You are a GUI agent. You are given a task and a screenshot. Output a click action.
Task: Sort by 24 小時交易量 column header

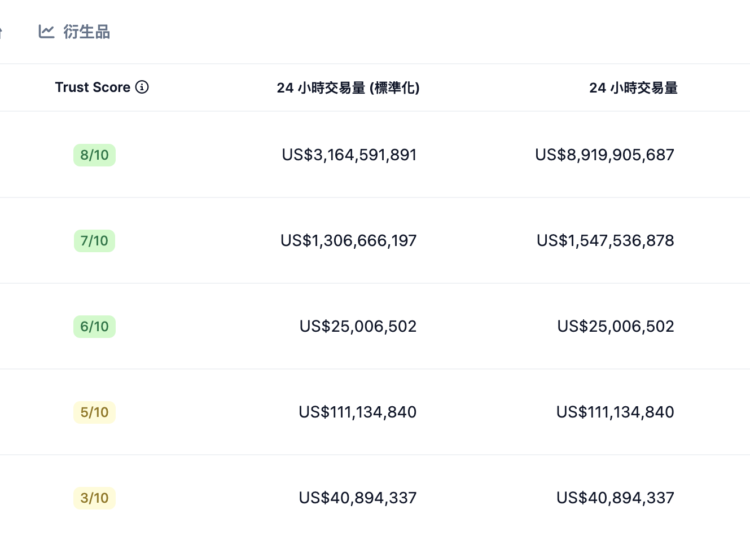tap(633, 88)
